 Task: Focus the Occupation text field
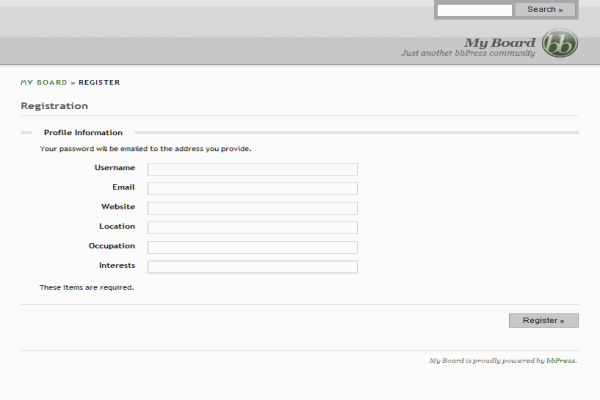click(x=252, y=247)
